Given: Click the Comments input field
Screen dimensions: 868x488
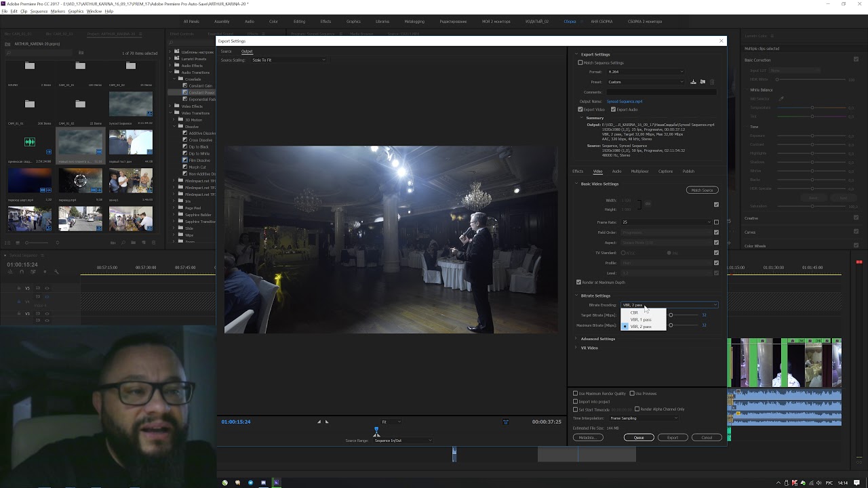Looking at the screenshot, I should point(661,92).
